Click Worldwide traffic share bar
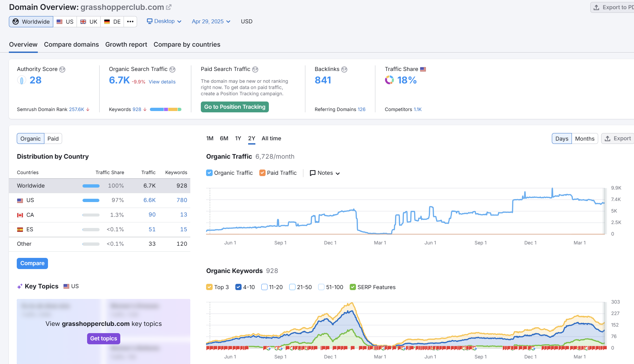This screenshot has width=634, height=364. coord(91,186)
